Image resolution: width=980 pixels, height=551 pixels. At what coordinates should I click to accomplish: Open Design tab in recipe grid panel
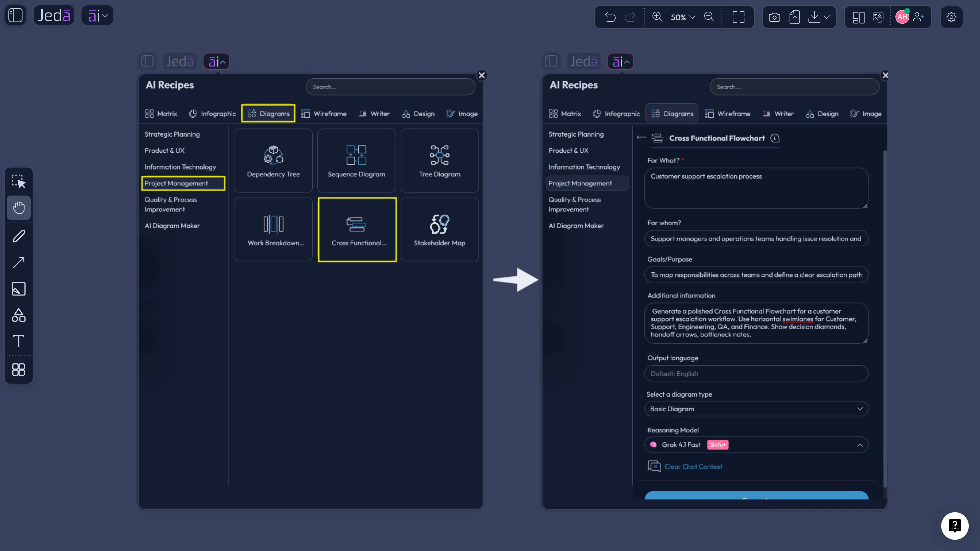coord(418,114)
